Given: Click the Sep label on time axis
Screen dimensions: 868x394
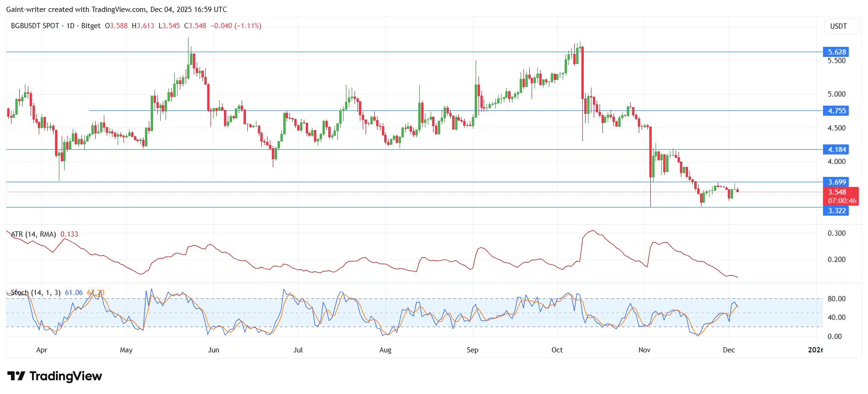Looking at the screenshot, I should click(x=472, y=350).
